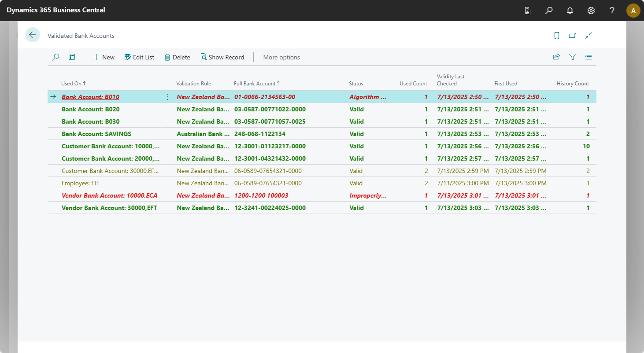Click the share icon above the list

[556, 57]
